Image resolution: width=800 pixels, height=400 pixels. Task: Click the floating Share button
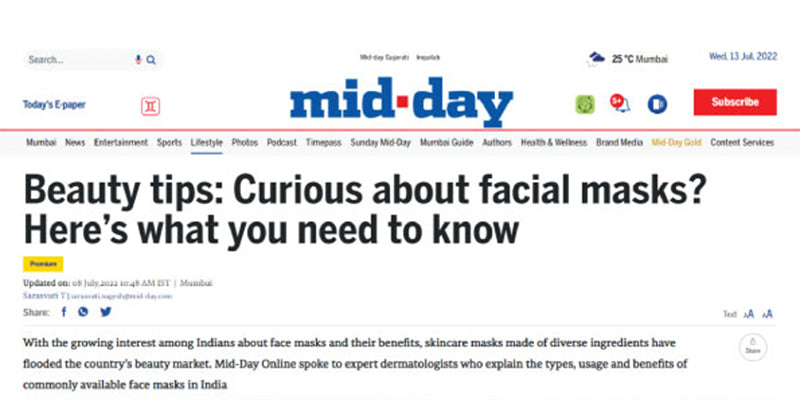(753, 348)
